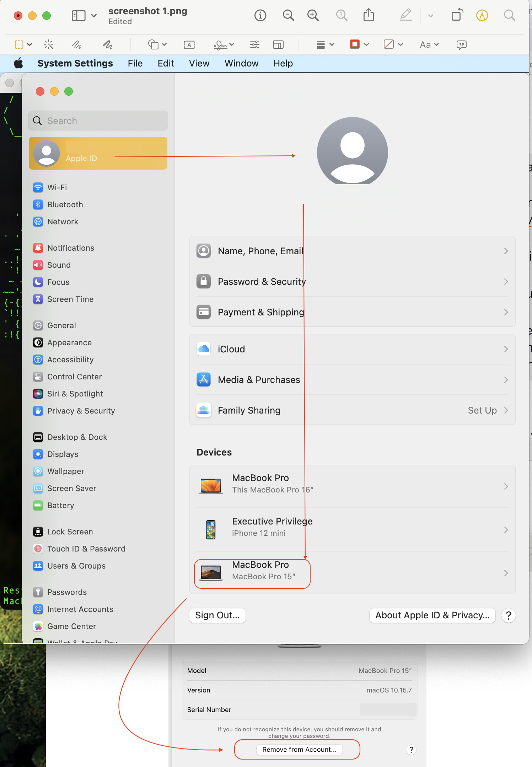Open Media & Purchases row
532x767 pixels.
[x=352, y=380]
